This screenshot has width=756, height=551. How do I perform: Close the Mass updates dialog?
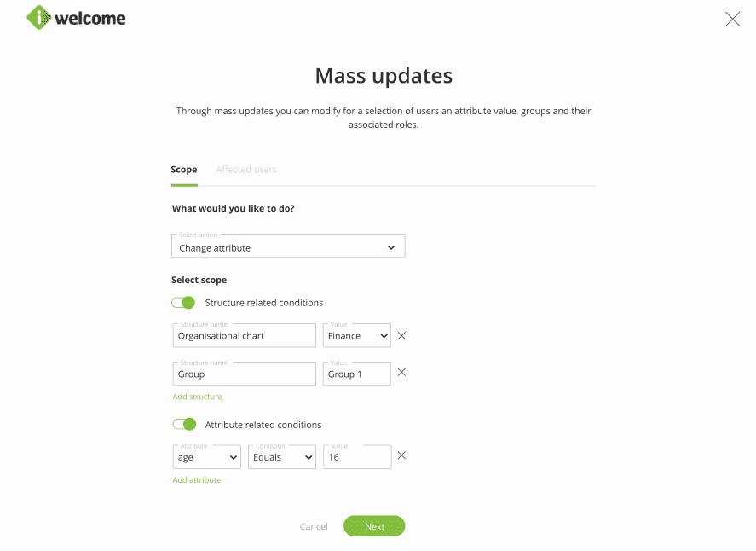tap(732, 19)
